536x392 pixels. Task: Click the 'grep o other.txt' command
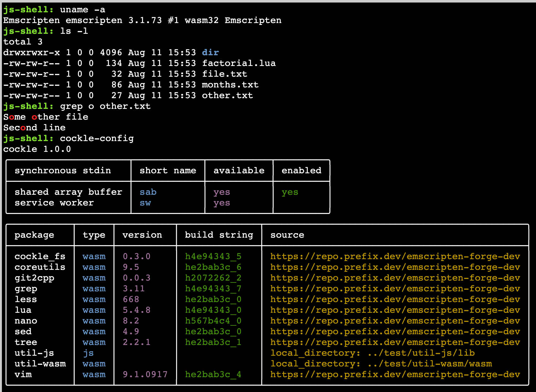click(105, 106)
